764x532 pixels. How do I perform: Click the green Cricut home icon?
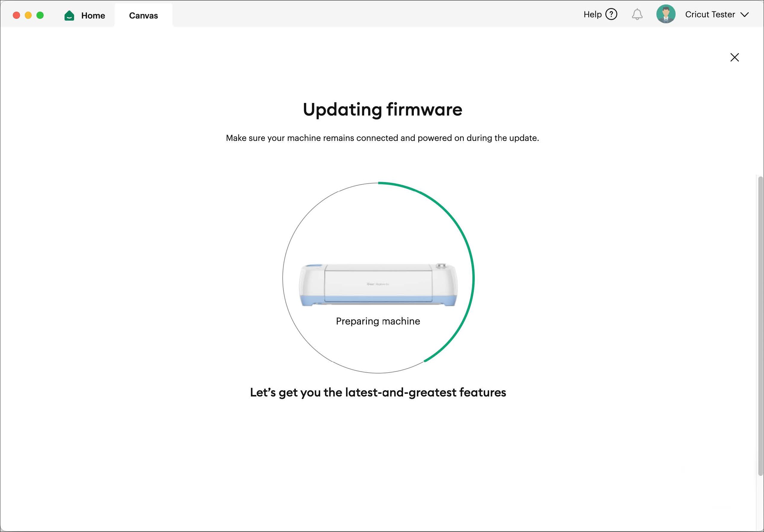(69, 15)
